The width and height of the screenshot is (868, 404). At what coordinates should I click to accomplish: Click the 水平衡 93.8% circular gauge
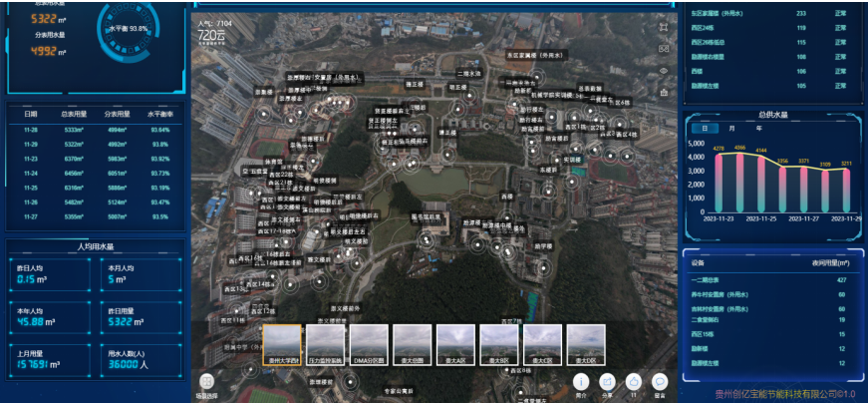127,29
